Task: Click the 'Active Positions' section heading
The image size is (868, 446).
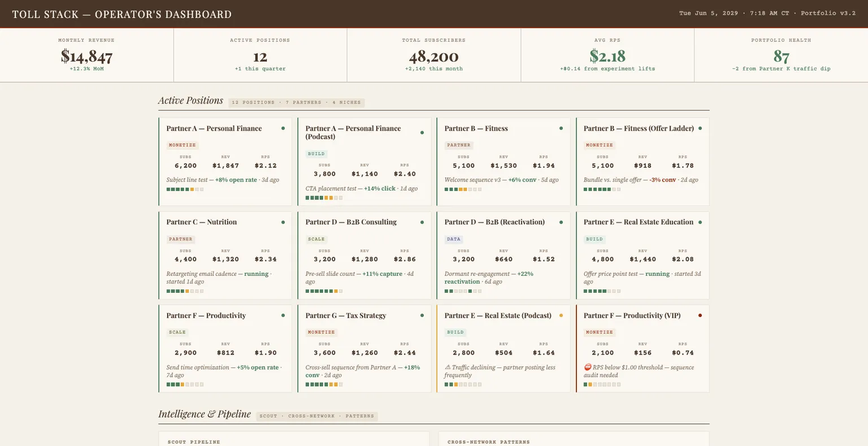Action: (x=190, y=101)
